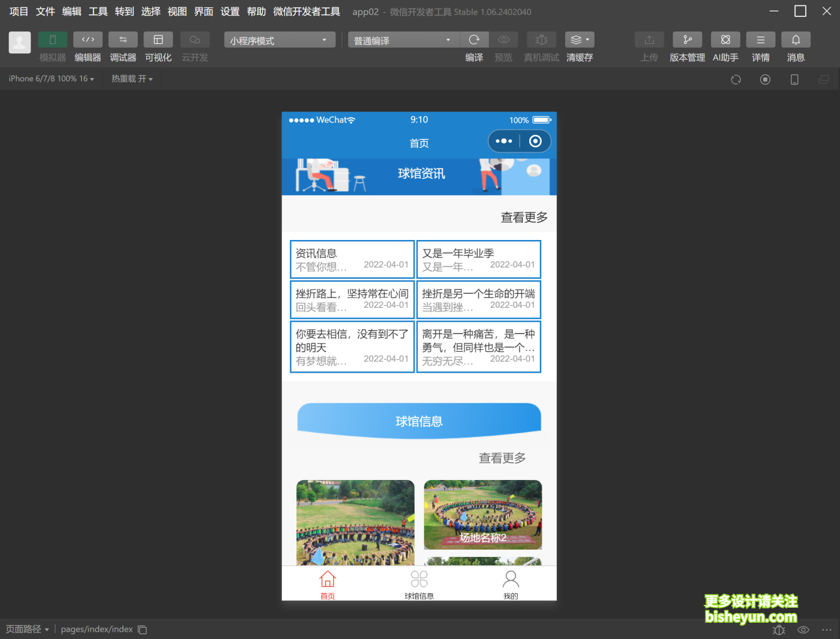Toggle the eye icon in the status bar
Screen dimensions: 840x639
pyautogui.click(x=803, y=629)
